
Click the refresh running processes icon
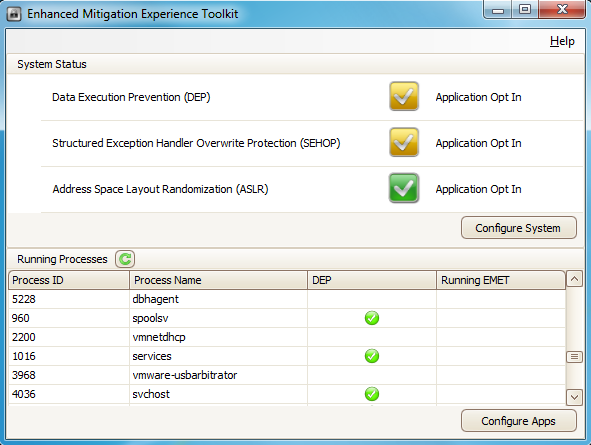tap(125, 259)
